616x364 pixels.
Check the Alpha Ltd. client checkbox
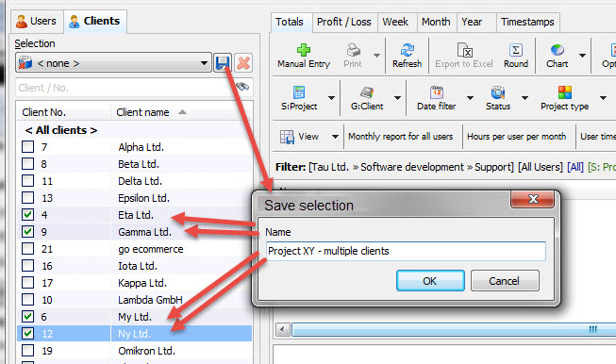[28, 147]
